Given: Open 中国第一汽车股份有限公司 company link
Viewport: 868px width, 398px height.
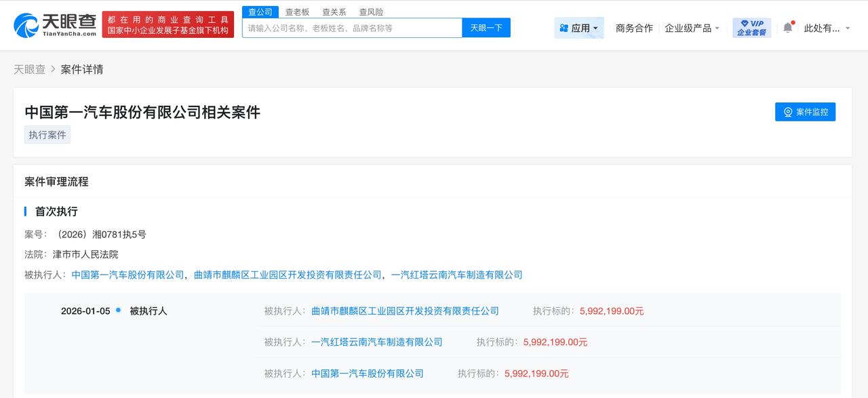Looking at the screenshot, I should pyautogui.click(x=126, y=275).
